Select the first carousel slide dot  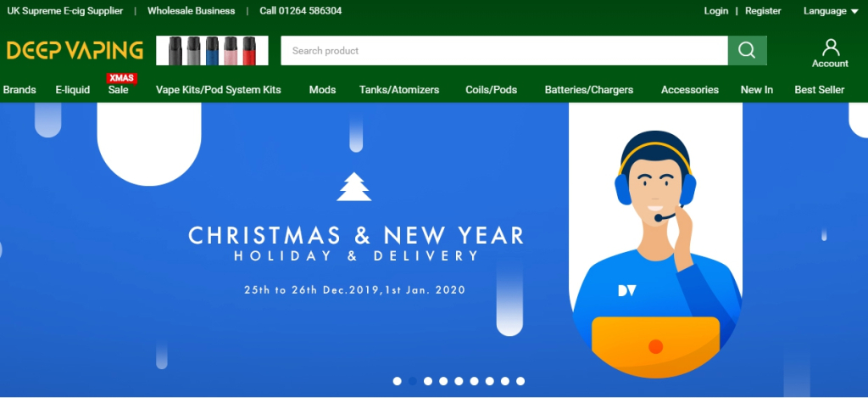click(x=397, y=381)
